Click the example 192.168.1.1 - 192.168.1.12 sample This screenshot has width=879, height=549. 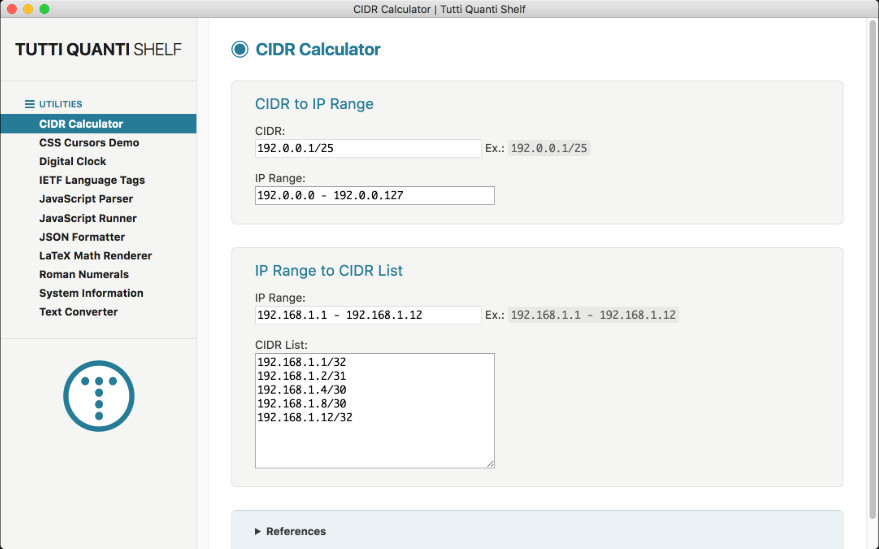[593, 315]
